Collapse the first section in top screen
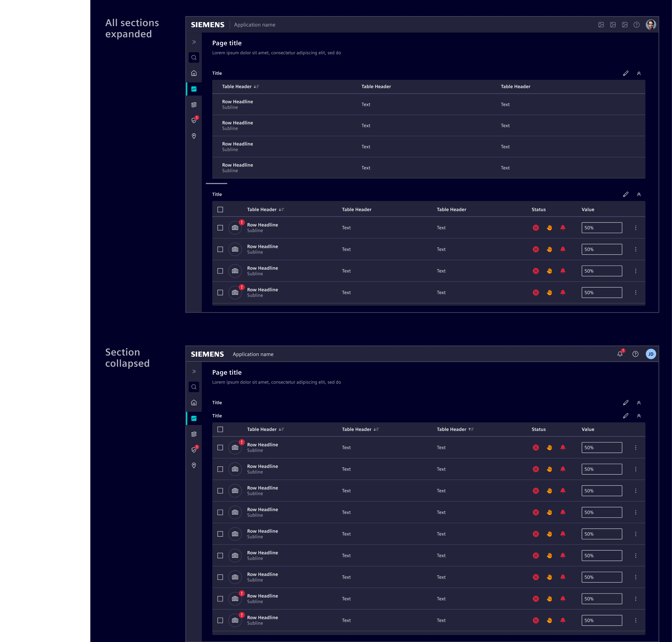Image resolution: width=672 pixels, height=642 pixels. [x=638, y=73]
